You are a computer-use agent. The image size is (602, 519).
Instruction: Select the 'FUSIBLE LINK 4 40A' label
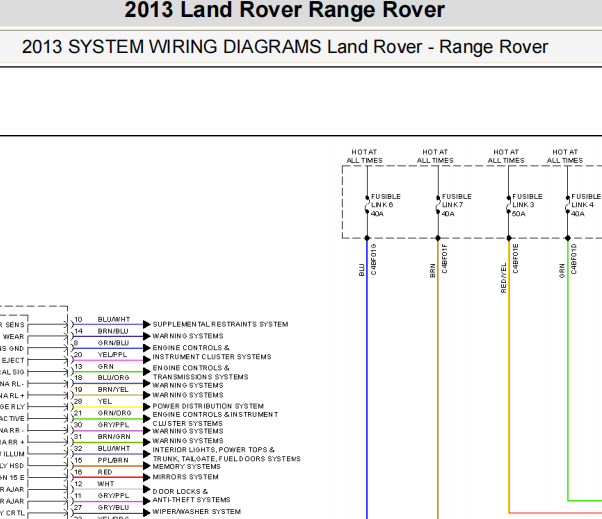pyautogui.click(x=586, y=205)
